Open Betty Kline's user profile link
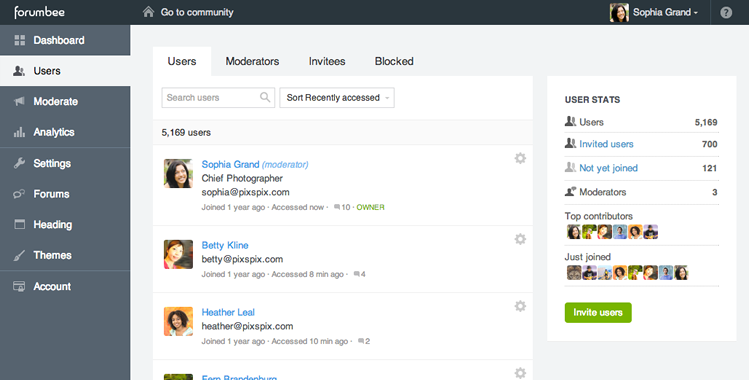The width and height of the screenshot is (749, 380). 225,245
